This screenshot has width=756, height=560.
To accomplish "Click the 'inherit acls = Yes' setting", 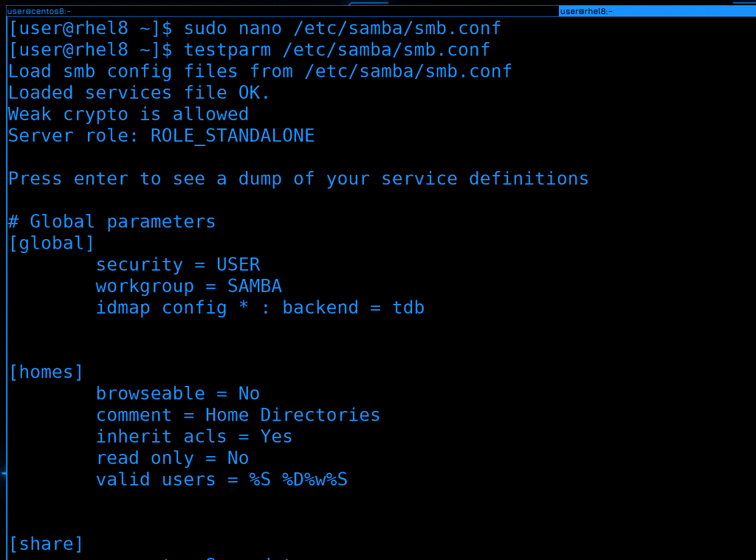I will 194,436.
